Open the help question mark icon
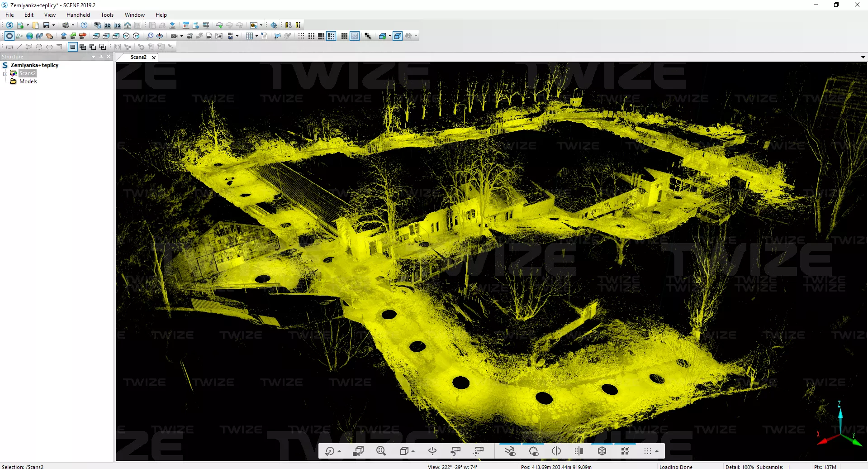The width and height of the screenshot is (868, 469). point(84,25)
